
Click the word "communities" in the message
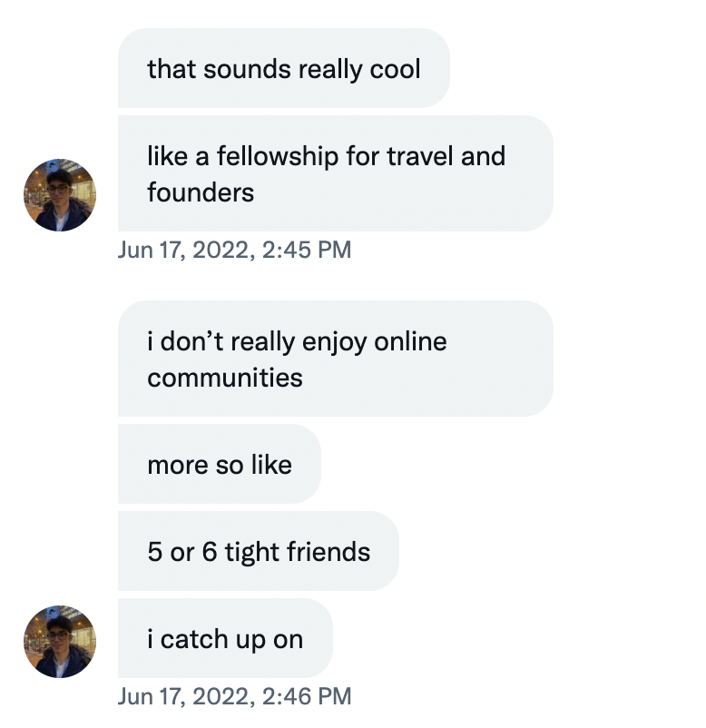tap(225, 377)
